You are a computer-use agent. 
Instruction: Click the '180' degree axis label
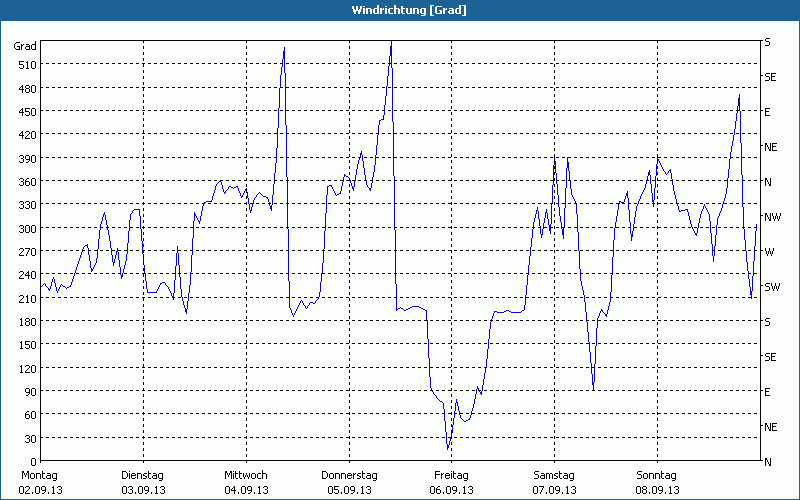pyautogui.click(x=28, y=322)
